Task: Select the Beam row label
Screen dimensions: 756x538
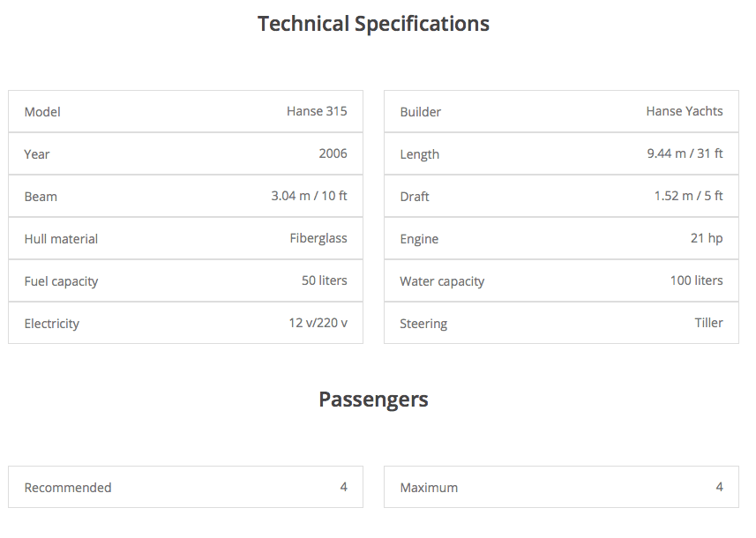Action: click(41, 197)
